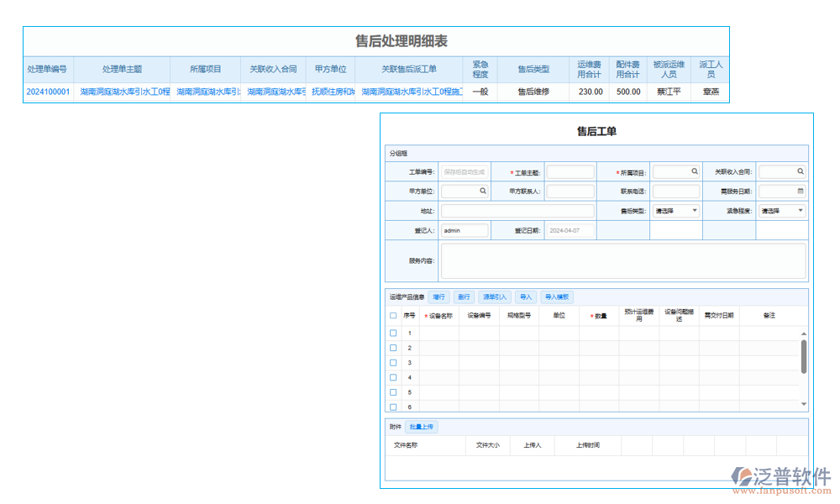The image size is (840, 504).
Task: Click the 源单引入 button
Action: 495,297
